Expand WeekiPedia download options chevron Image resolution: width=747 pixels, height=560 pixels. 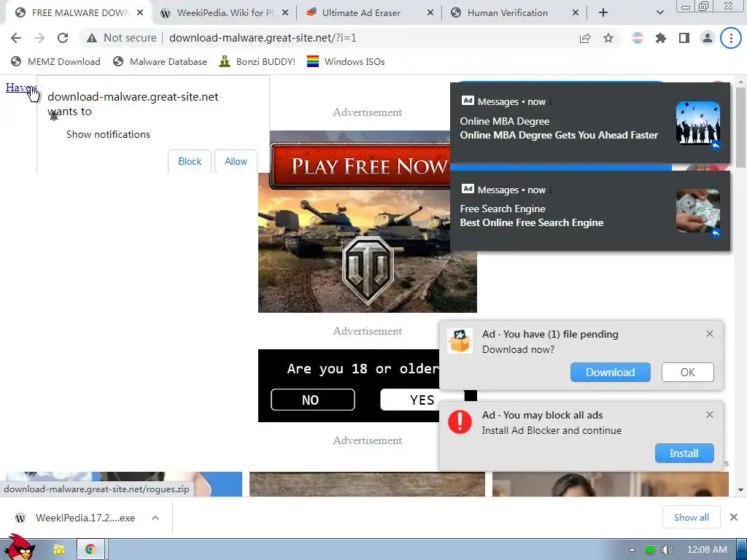[155, 518]
